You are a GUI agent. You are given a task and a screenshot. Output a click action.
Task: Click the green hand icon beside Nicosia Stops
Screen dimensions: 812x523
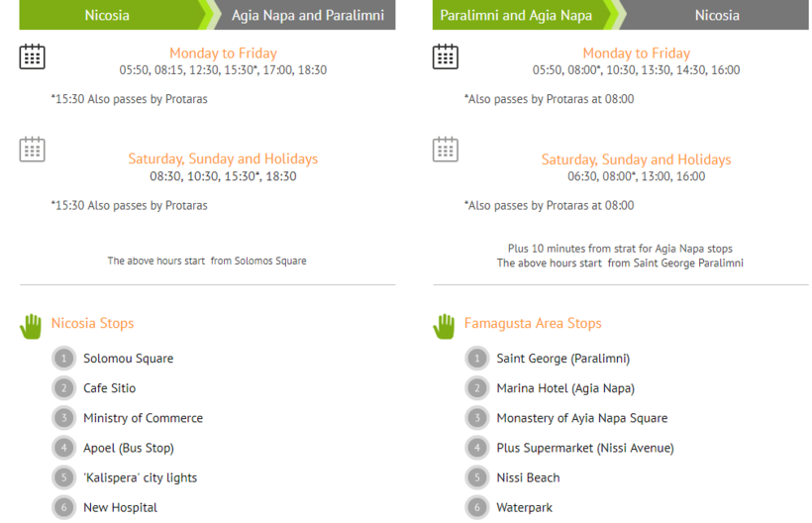tap(31, 325)
